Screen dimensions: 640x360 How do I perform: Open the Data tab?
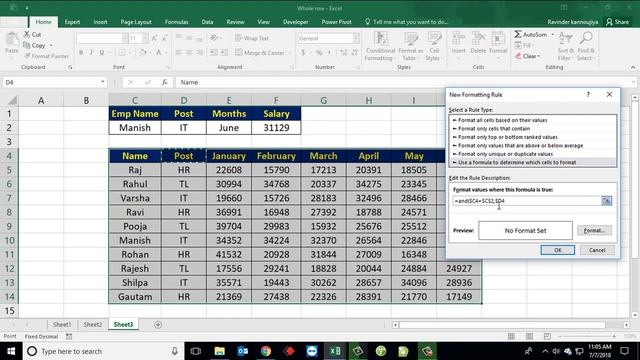207,22
